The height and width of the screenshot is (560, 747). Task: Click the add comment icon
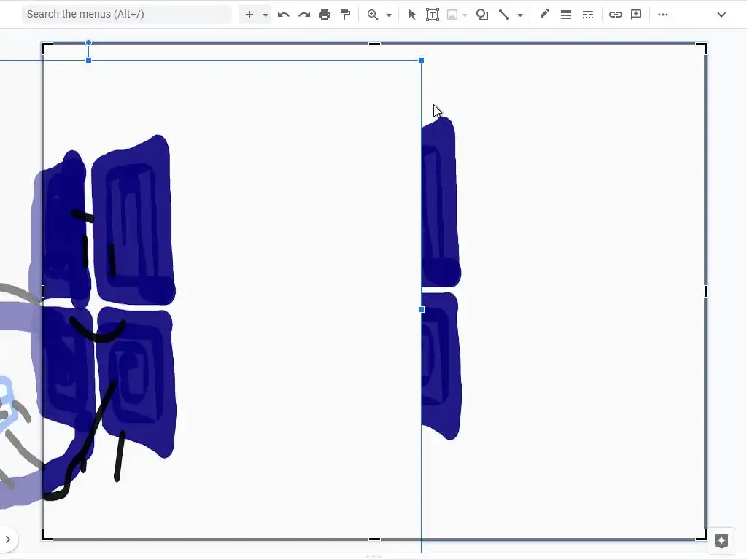pos(636,15)
